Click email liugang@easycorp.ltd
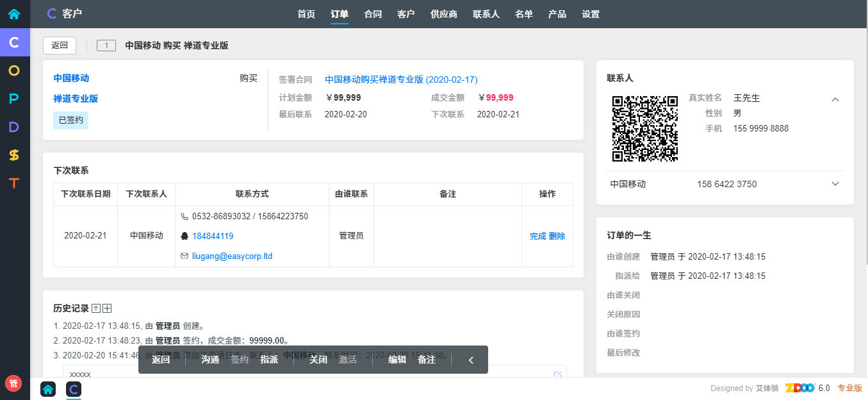 233,256
